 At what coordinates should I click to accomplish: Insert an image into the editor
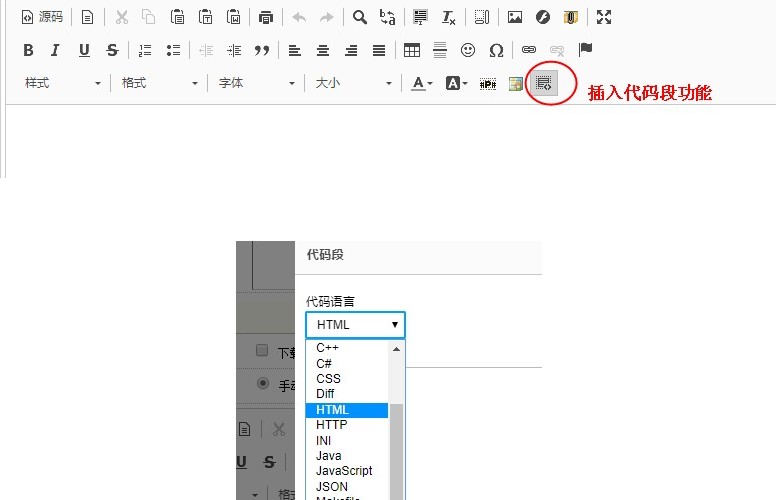pos(515,17)
